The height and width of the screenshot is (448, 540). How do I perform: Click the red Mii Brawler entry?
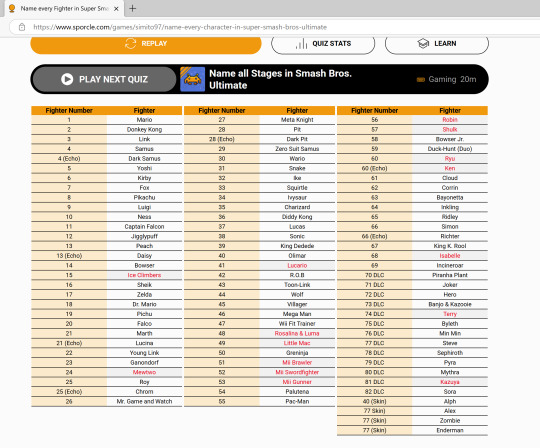pyautogui.click(x=297, y=363)
